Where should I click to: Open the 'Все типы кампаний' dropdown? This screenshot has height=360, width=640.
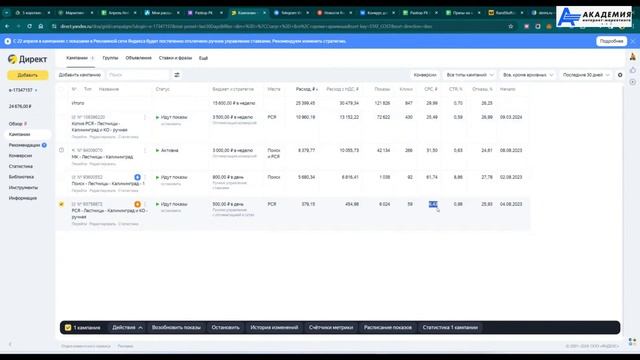470,75
